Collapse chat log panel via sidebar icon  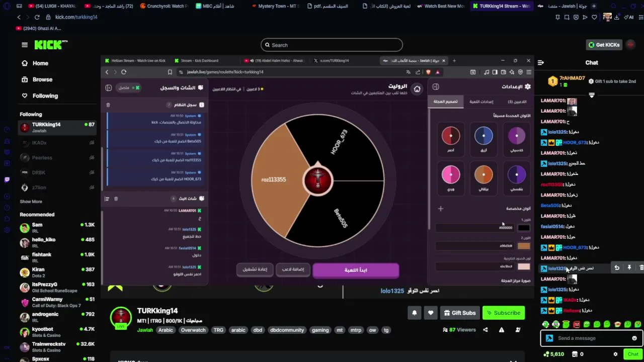pos(109,87)
